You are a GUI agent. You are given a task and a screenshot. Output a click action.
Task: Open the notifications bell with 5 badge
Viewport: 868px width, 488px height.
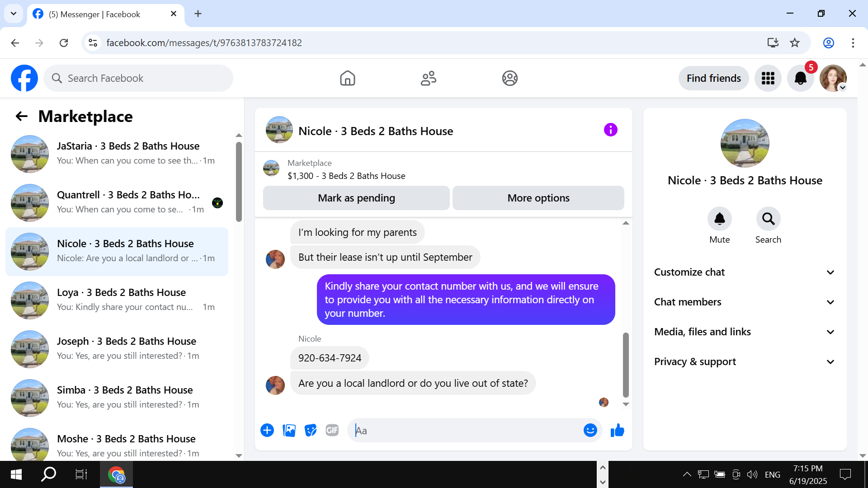click(801, 78)
